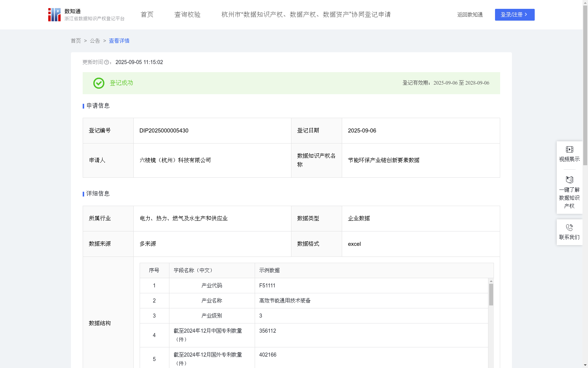Click the 数据结构 row label
The image size is (588, 368).
coord(100,323)
